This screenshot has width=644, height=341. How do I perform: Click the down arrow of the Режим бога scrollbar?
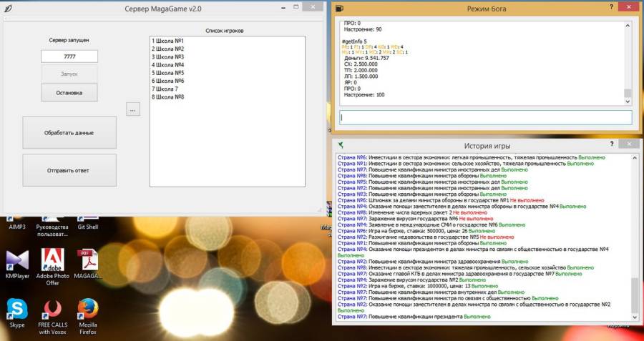(x=628, y=102)
